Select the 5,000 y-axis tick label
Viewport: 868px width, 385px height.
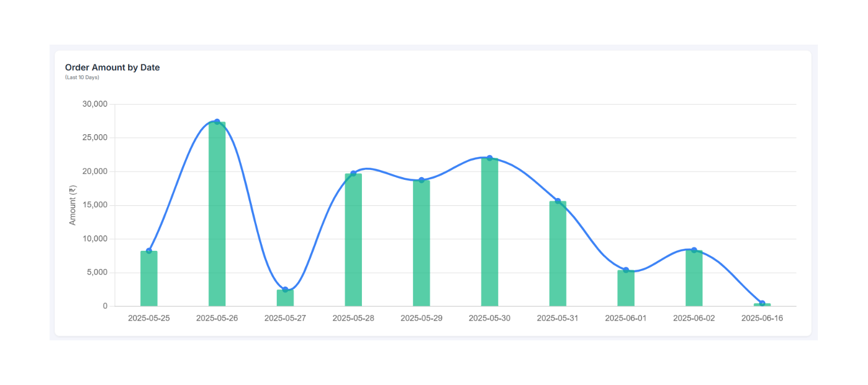coord(97,272)
